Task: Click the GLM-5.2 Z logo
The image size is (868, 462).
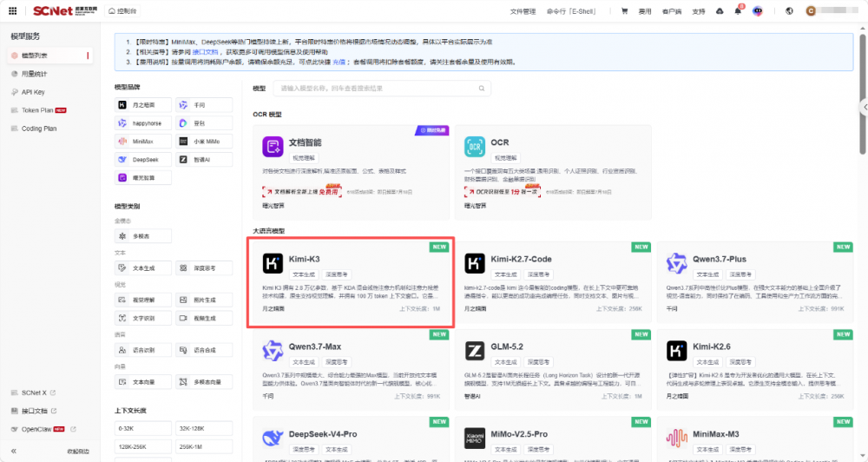Action: pos(475,351)
